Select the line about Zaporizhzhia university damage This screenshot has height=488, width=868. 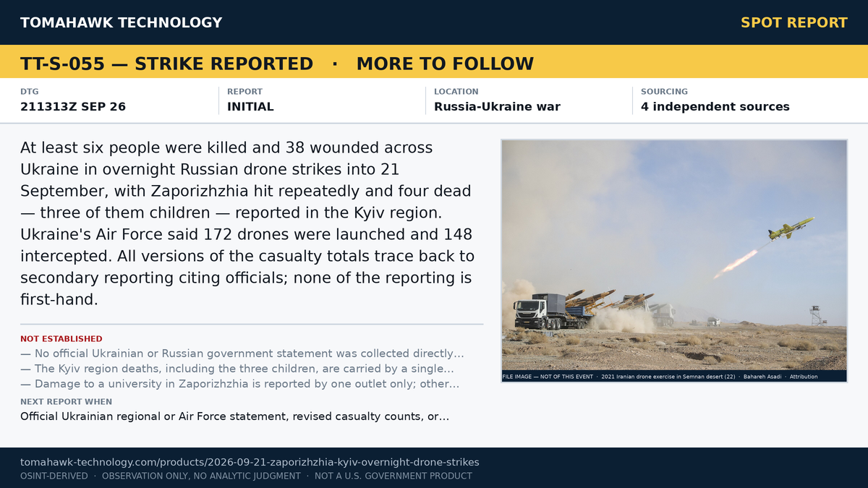tap(240, 385)
